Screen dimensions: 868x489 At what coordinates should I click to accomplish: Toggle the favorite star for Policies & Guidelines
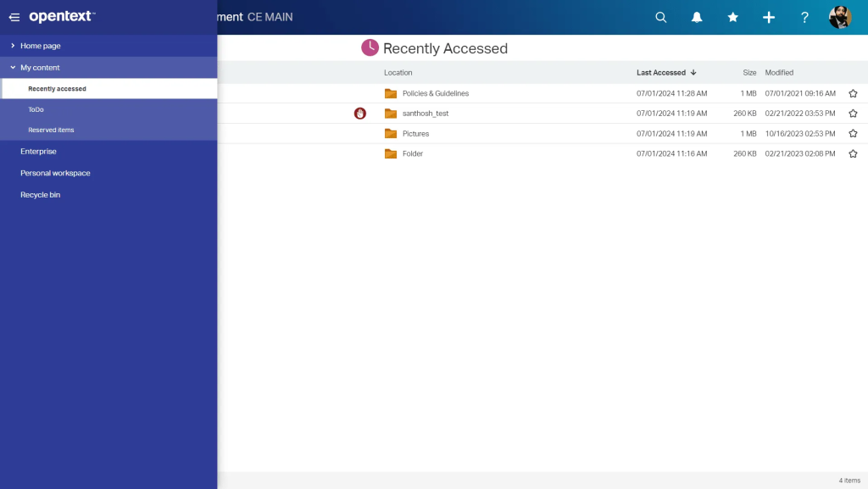click(x=853, y=93)
